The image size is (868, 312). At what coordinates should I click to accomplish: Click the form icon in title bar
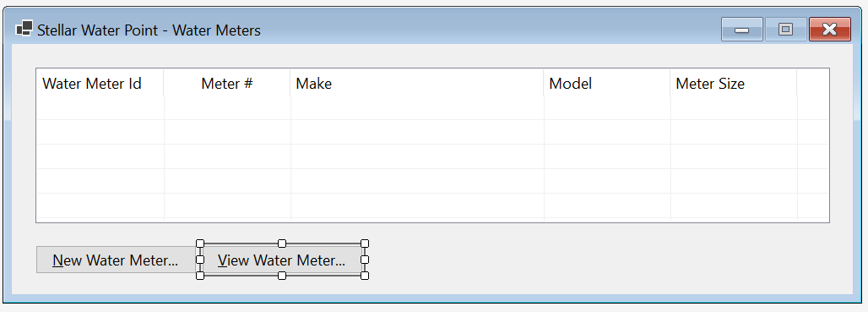(24, 29)
